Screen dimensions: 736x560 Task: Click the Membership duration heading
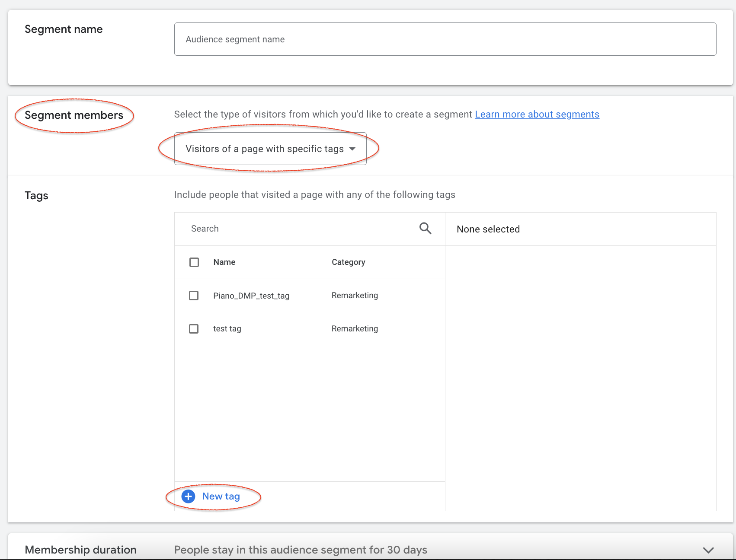point(80,550)
